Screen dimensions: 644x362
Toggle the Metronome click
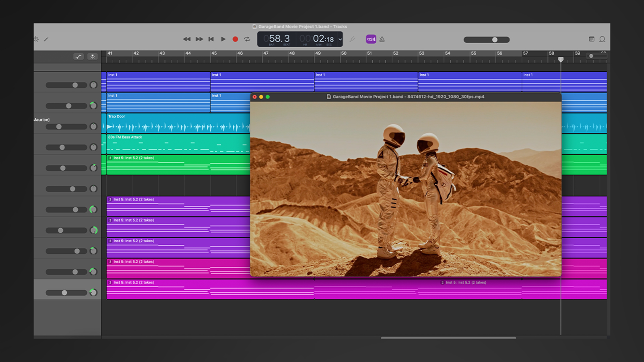point(382,39)
